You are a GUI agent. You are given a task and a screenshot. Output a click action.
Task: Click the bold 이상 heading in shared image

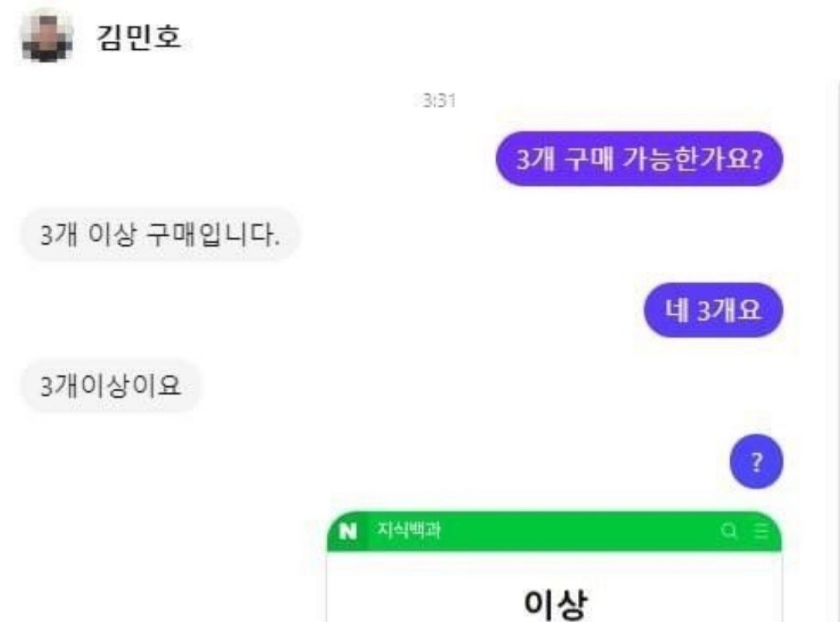pos(555,604)
